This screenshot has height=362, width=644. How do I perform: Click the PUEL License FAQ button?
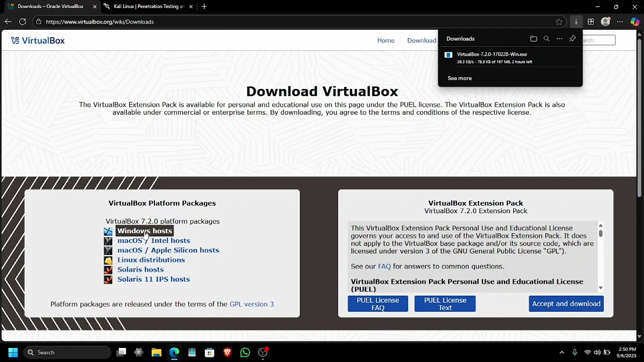[378, 304]
